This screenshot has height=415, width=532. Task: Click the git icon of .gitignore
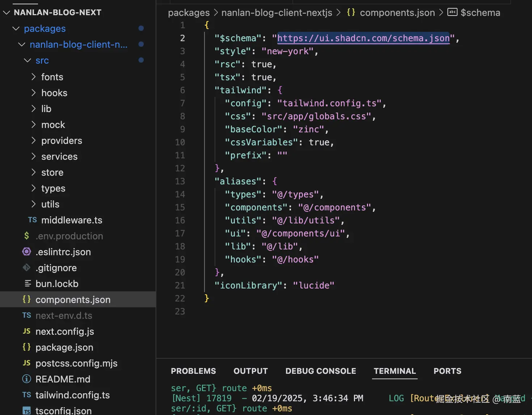click(27, 268)
